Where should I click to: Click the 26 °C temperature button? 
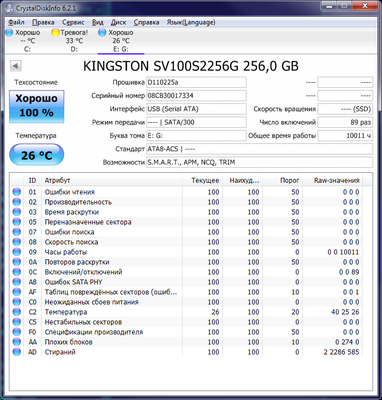click(x=37, y=155)
